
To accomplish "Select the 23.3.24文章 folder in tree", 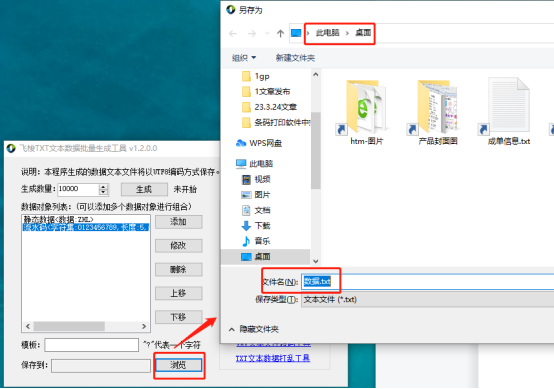I will (269, 107).
